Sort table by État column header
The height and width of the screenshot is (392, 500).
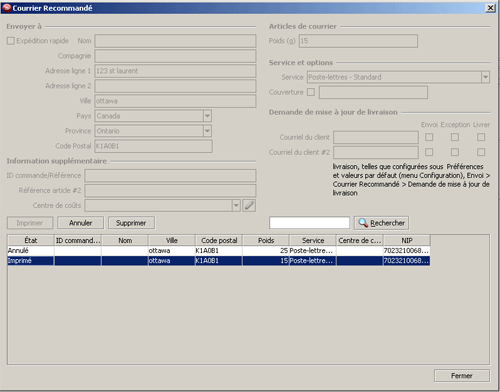coord(31,240)
